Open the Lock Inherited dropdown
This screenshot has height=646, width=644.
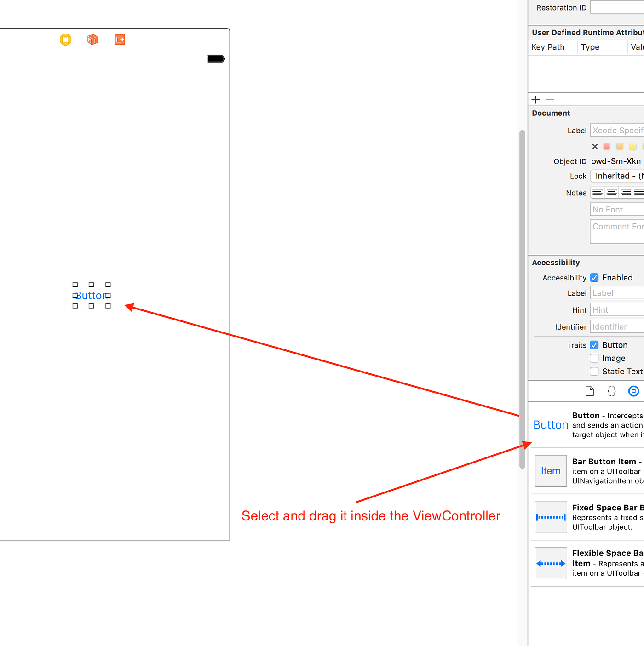click(616, 176)
